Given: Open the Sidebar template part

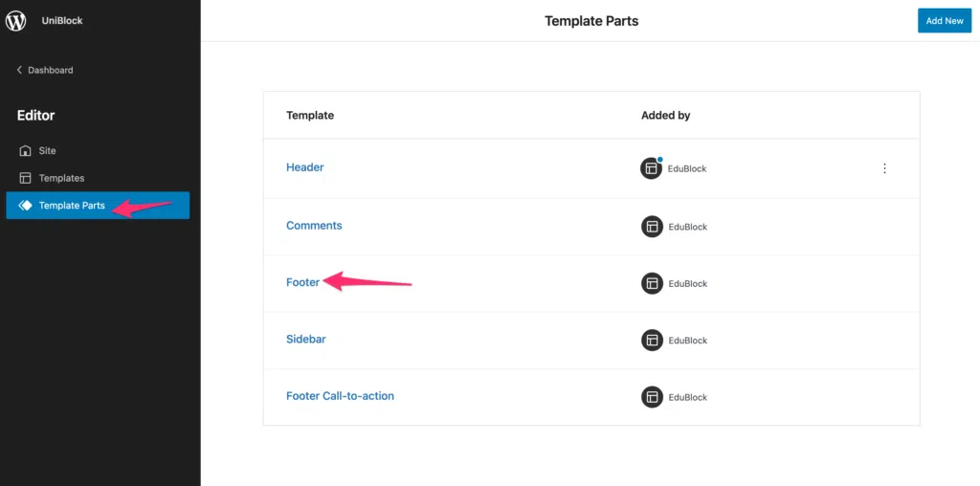Looking at the screenshot, I should (306, 340).
